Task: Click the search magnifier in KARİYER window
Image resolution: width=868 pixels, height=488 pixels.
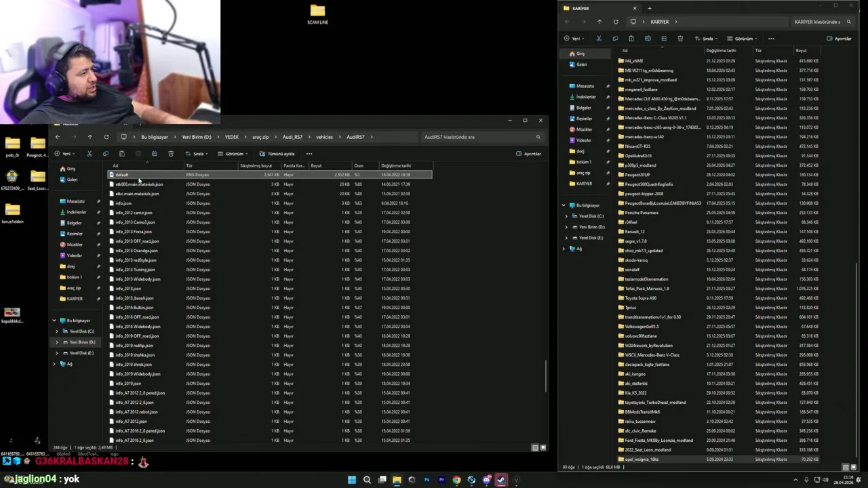Action: (849, 22)
